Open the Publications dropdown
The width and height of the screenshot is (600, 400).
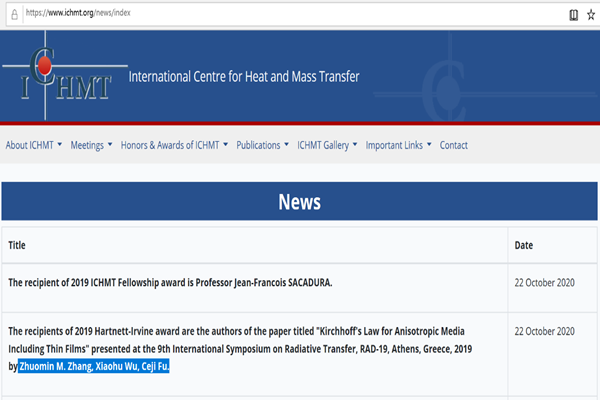[262, 145]
